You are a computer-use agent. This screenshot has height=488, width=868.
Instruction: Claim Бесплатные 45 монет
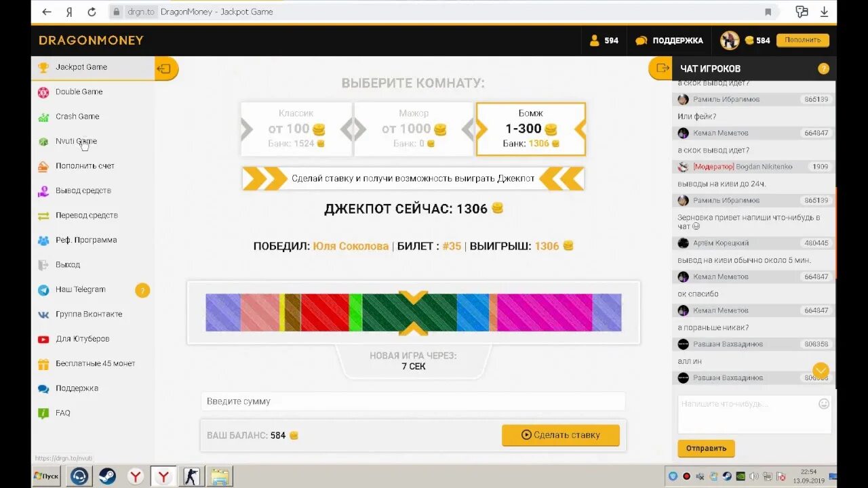point(95,363)
